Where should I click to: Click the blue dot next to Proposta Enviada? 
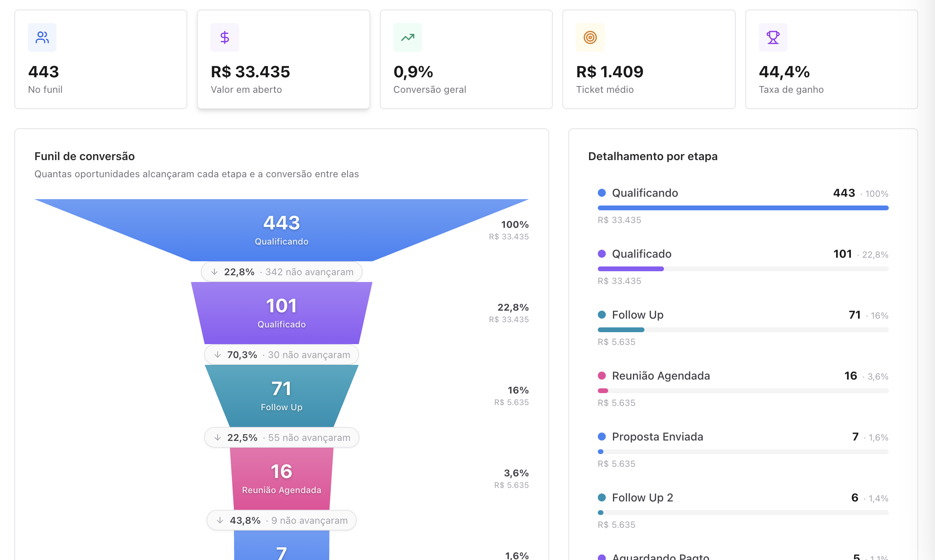pyautogui.click(x=602, y=437)
